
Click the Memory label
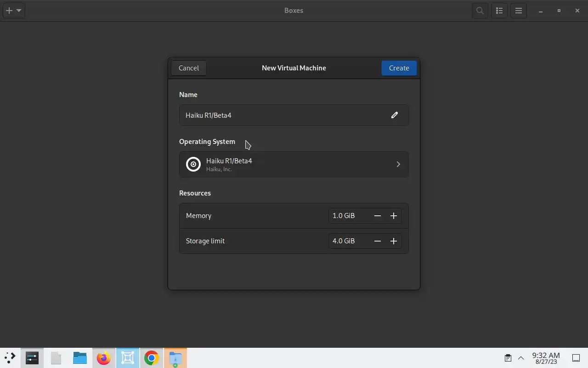(198, 216)
